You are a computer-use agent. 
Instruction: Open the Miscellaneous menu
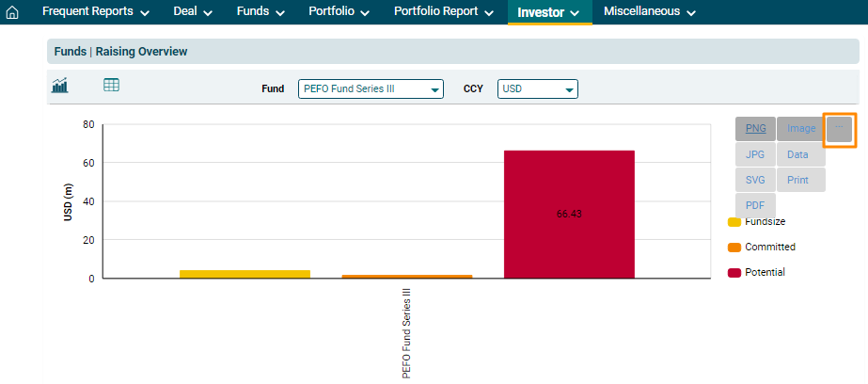(x=649, y=12)
